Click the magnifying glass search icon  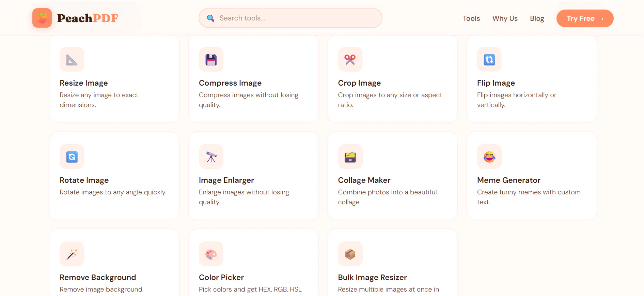coord(211,18)
